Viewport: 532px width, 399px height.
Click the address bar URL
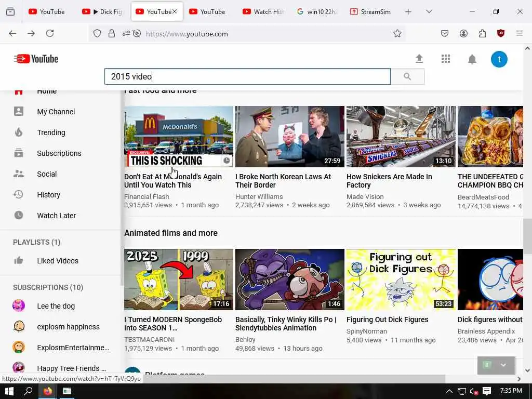coord(187,34)
